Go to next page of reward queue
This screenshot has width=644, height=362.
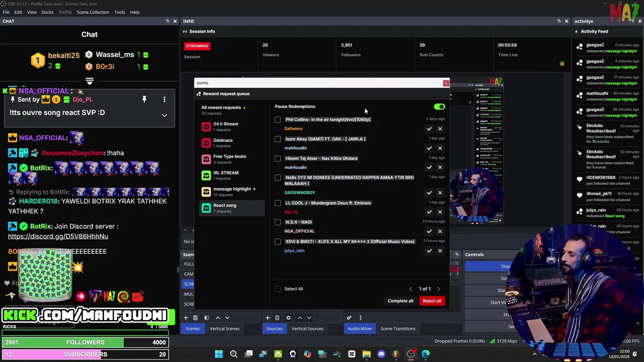coord(438,289)
